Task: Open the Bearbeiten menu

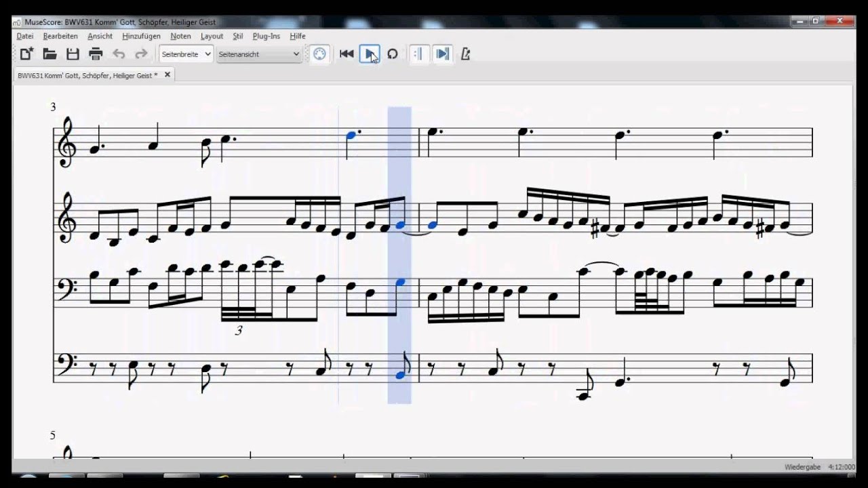Action: 60,36
